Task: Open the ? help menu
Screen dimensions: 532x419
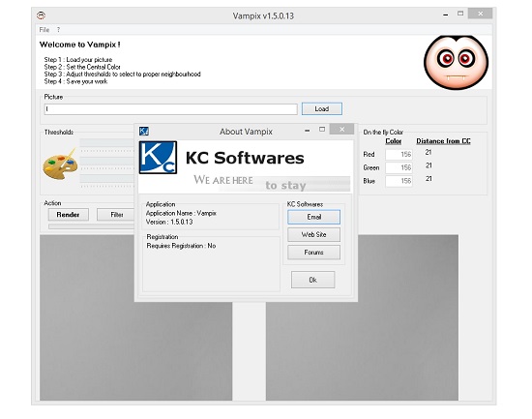Action: pyautogui.click(x=58, y=30)
